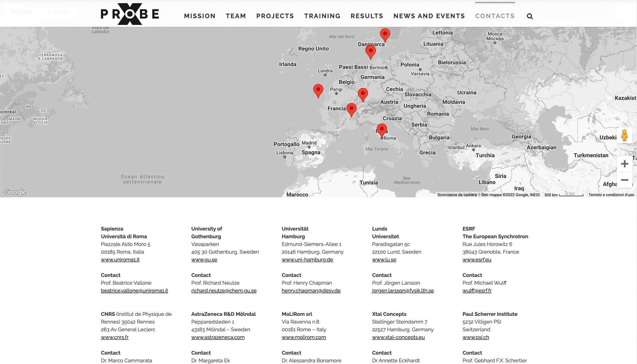Click Termini e condizioni d'uso link
This screenshot has height=364, width=637.
pyautogui.click(x=611, y=195)
